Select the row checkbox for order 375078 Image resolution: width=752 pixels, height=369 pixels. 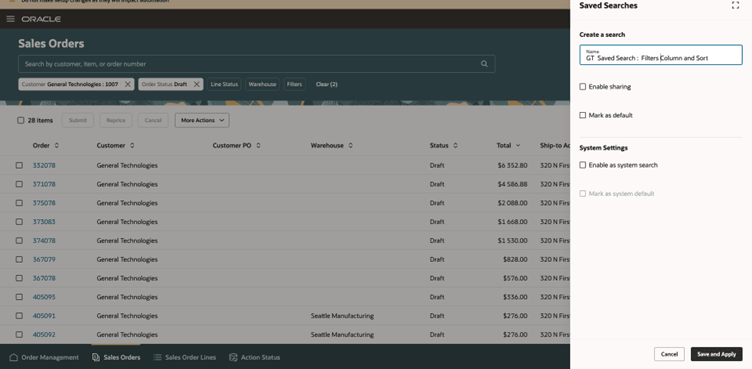[19, 203]
